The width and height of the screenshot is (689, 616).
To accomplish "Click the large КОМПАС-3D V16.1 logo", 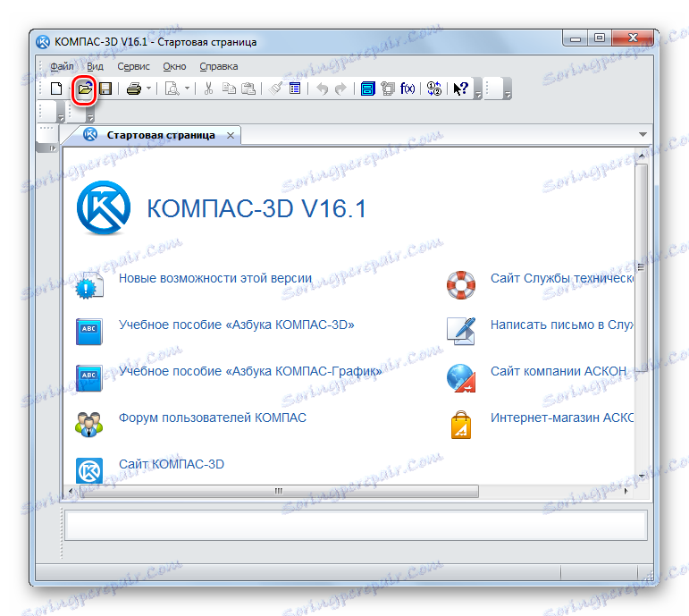I will click(x=104, y=207).
